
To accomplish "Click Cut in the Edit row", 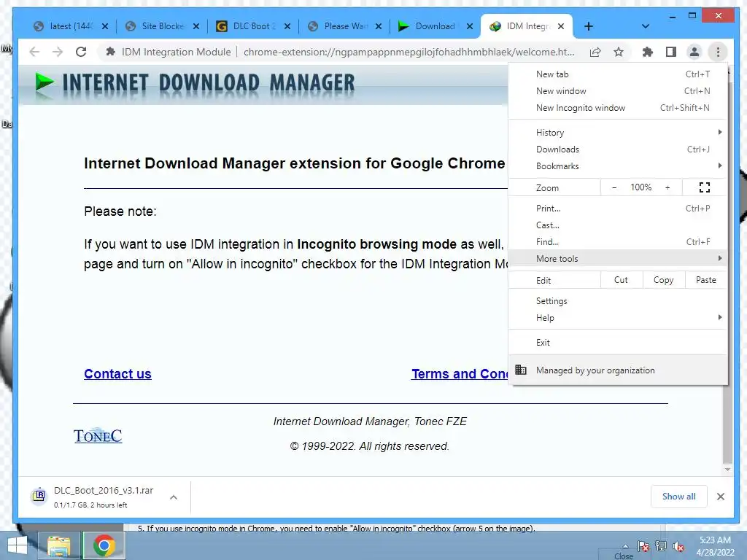I will (622, 280).
